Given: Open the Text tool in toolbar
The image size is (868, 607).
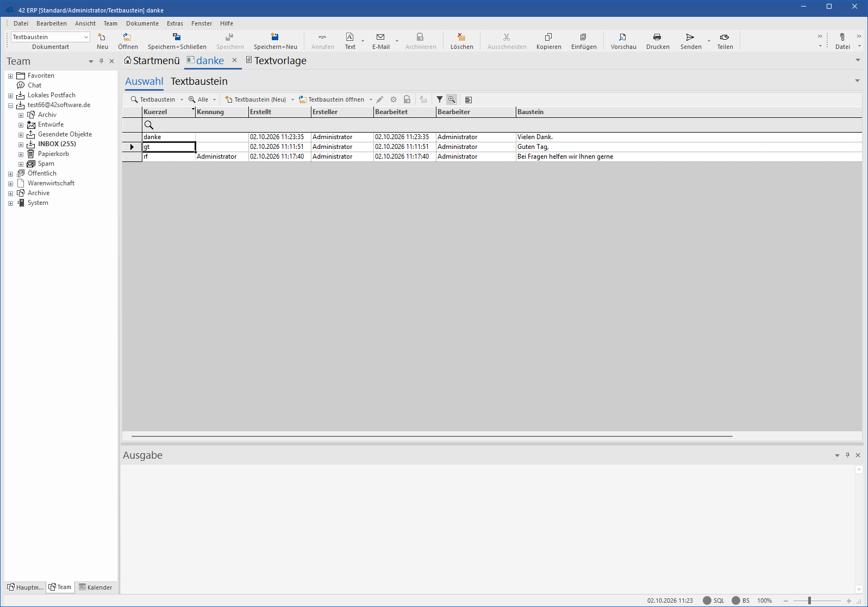Looking at the screenshot, I should point(350,41).
